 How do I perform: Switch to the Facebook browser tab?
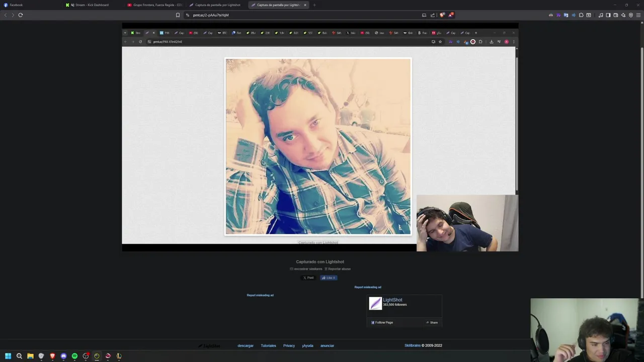30,5
